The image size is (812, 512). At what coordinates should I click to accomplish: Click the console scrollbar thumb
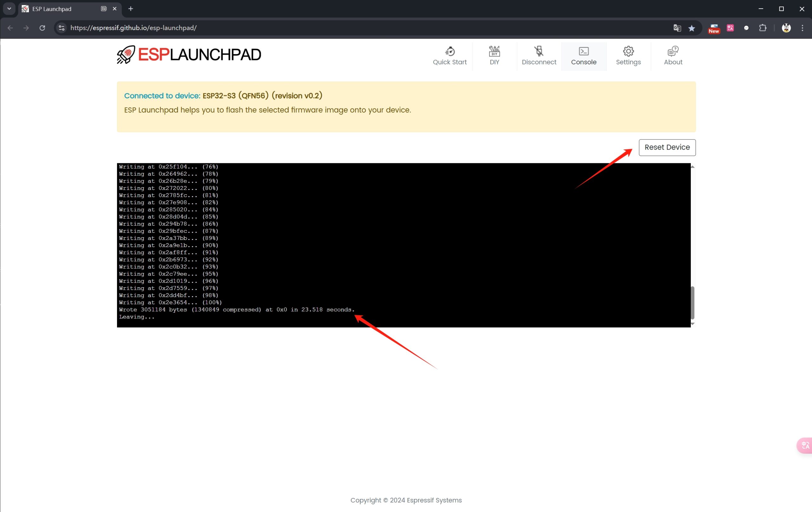[692, 302]
